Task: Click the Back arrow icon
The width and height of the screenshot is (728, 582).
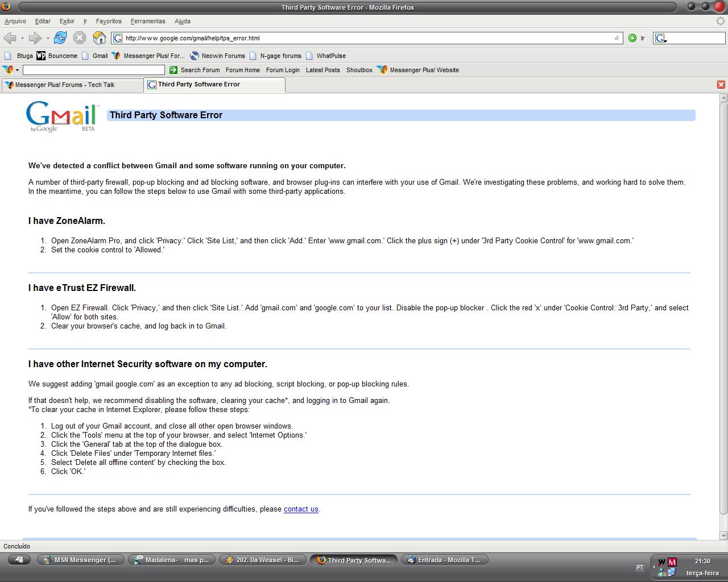Action: point(10,38)
